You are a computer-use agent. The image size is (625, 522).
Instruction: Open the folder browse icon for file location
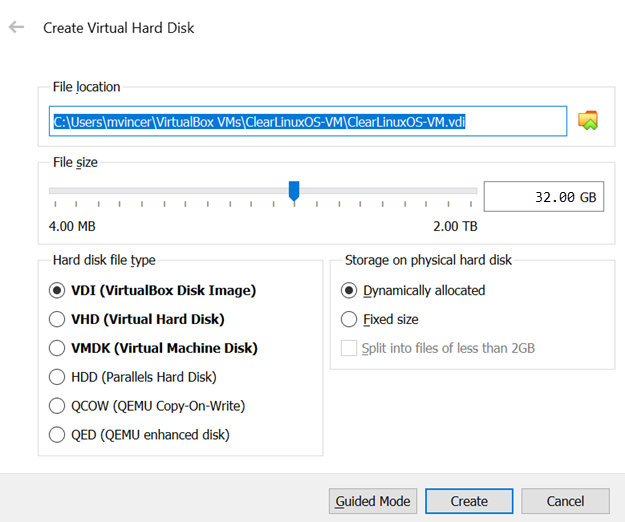(x=588, y=120)
